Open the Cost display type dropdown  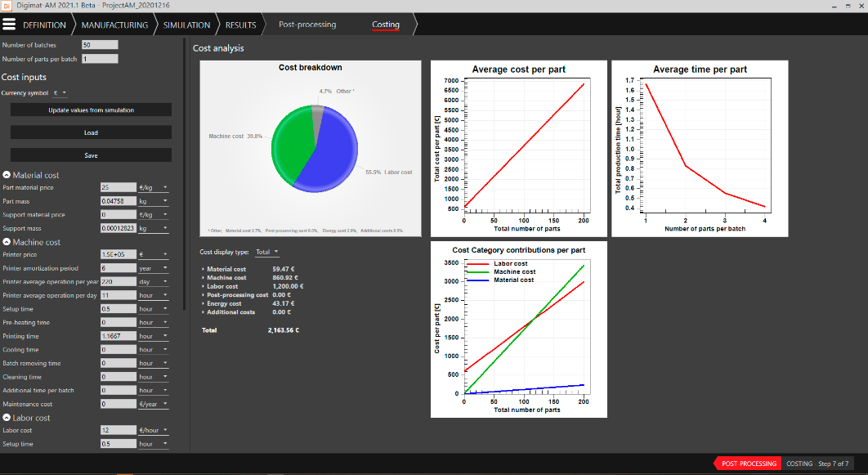click(267, 252)
